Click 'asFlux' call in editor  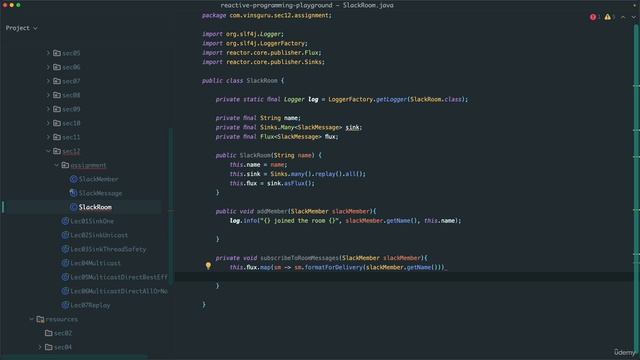(x=294, y=183)
